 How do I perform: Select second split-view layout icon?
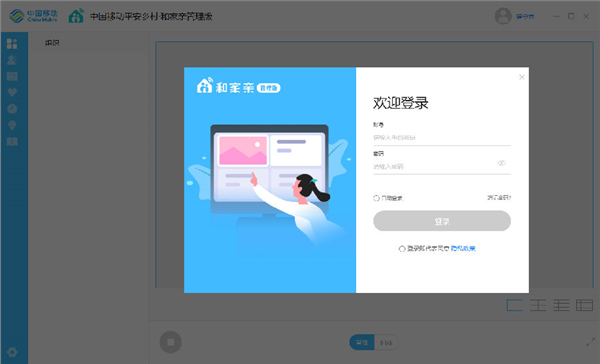coord(538,305)
